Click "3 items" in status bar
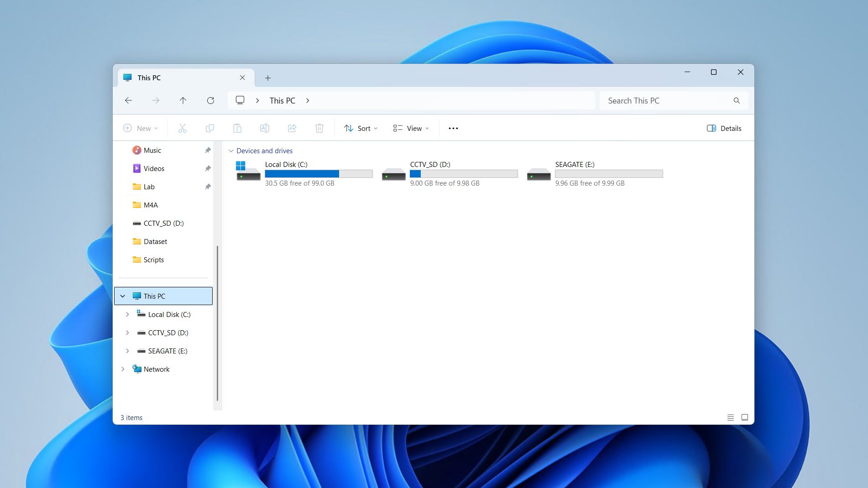Screen dimensions: 868x488 (x=131, y=418)
